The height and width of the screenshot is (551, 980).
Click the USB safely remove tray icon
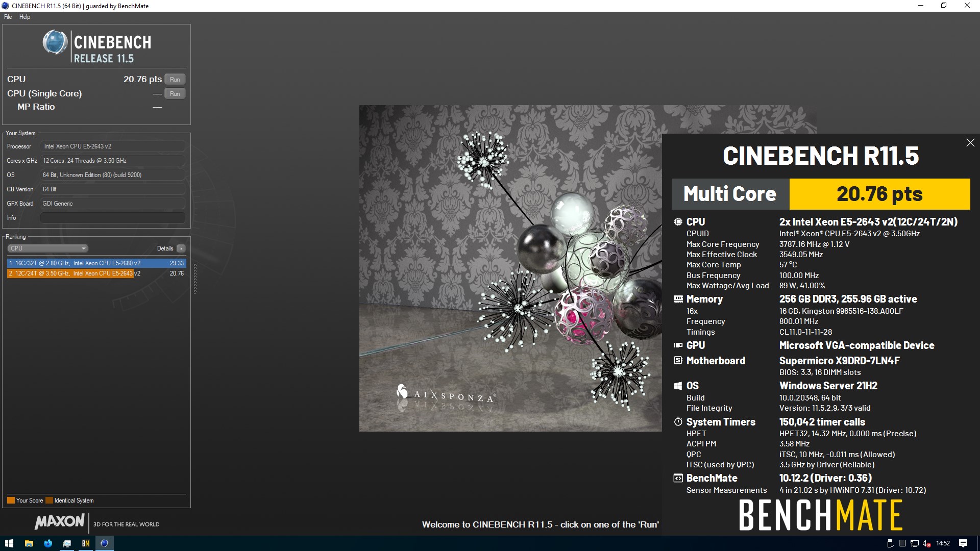click(x=890, y=543)
